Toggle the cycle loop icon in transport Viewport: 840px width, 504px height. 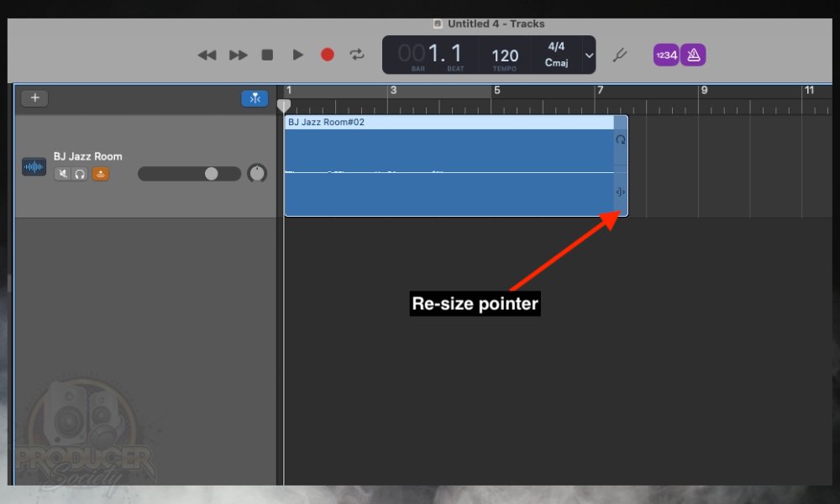point(356,54)
